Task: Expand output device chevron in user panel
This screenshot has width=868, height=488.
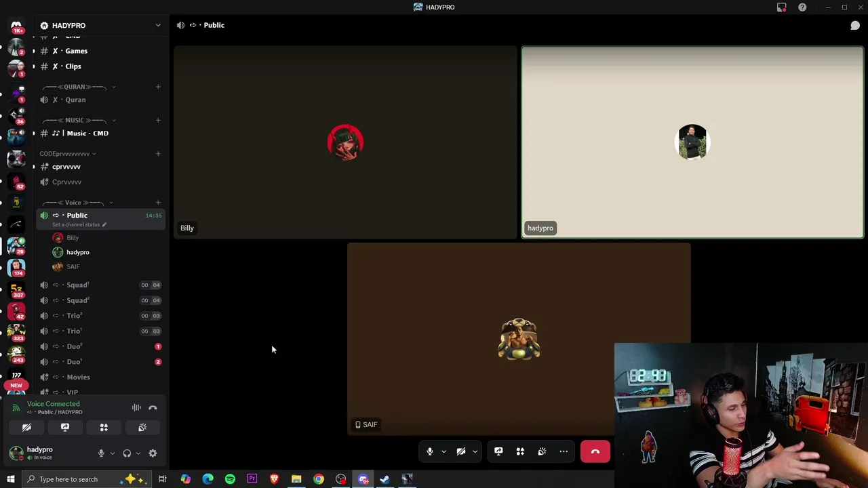Action: click(138, 453)
